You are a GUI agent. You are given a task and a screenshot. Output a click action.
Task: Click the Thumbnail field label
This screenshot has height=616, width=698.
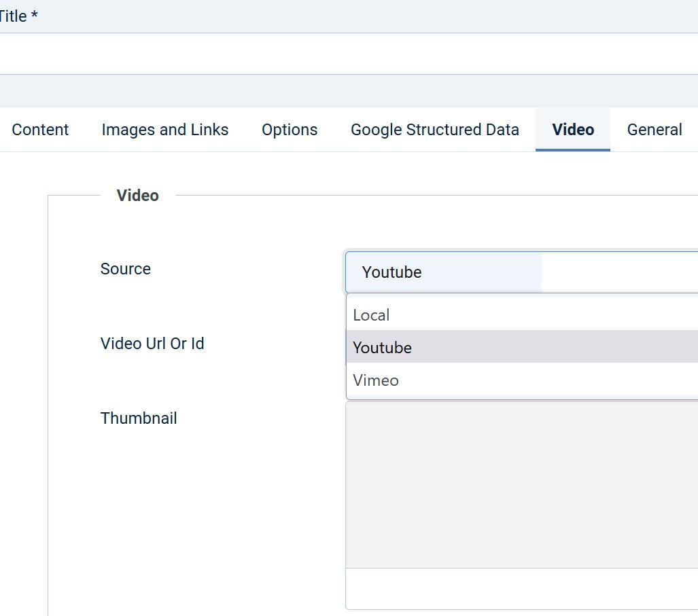[139, 418]
